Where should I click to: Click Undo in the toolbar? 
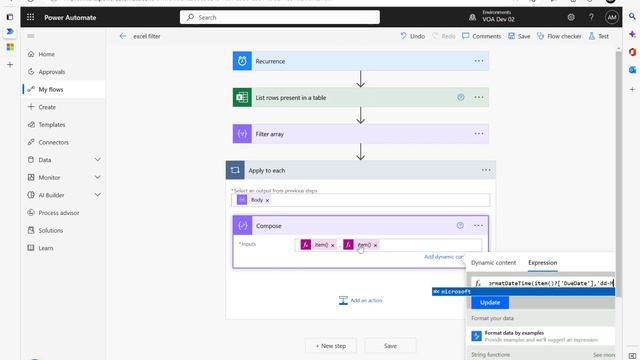(413, 36)
